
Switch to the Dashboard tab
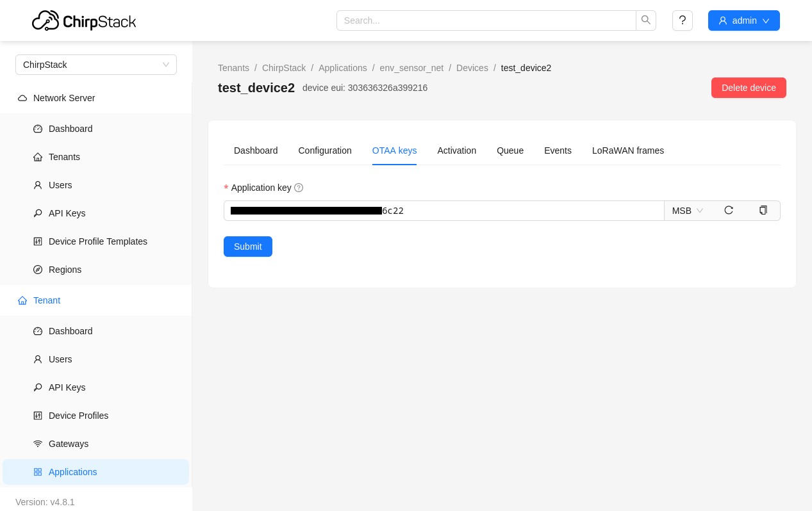(x=256, y=150)
